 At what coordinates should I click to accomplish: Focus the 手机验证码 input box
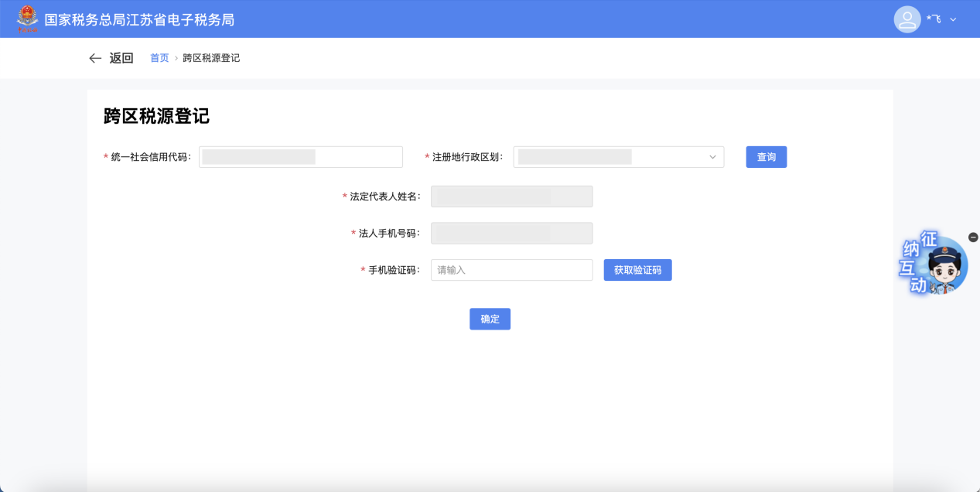click(511, 270)
